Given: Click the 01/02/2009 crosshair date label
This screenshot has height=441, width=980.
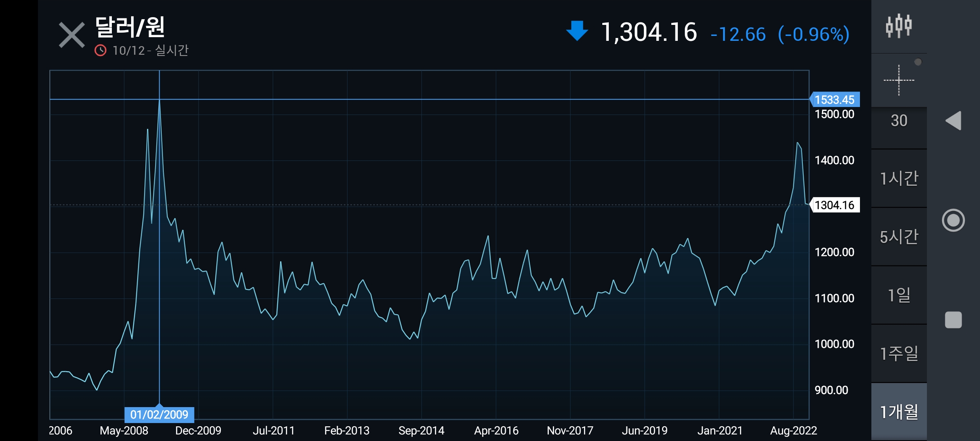Looking at the screenshot, I should coord(159,414).
